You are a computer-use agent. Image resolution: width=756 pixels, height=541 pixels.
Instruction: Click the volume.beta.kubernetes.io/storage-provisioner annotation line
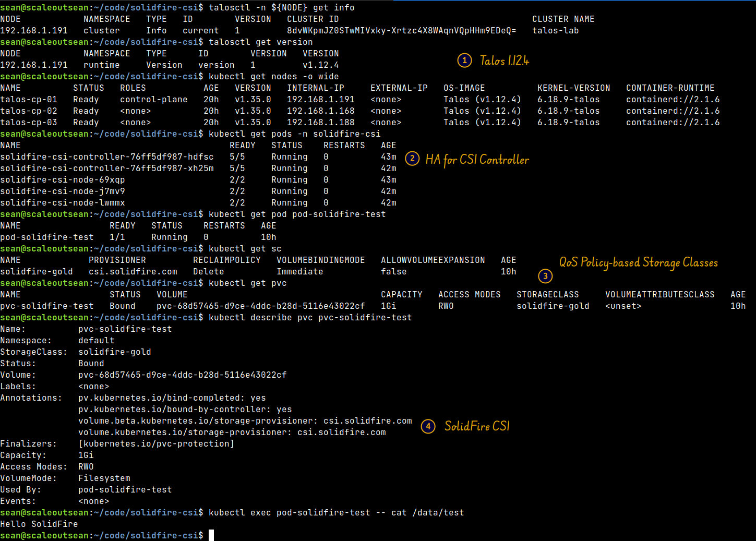[245, 420]
